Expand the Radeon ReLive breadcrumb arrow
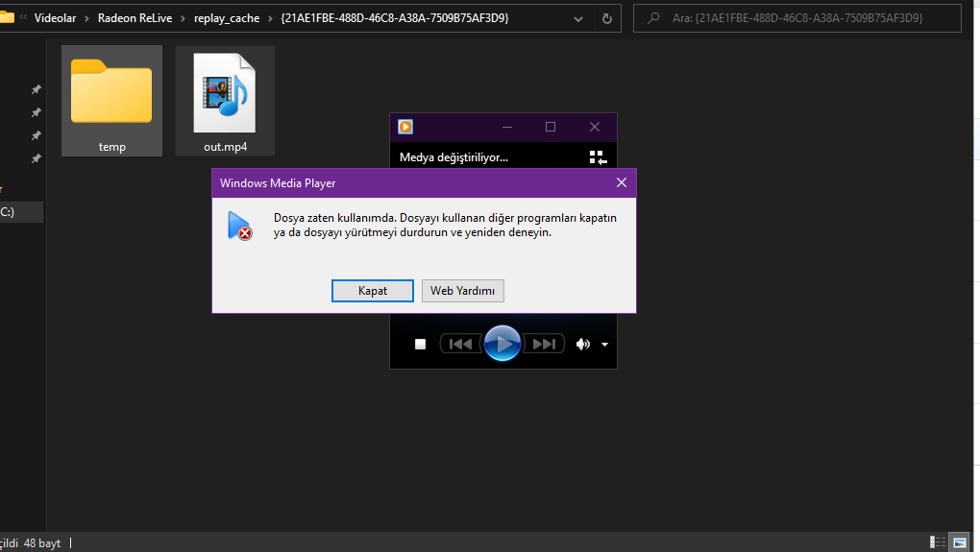 (x=184, y=19)
